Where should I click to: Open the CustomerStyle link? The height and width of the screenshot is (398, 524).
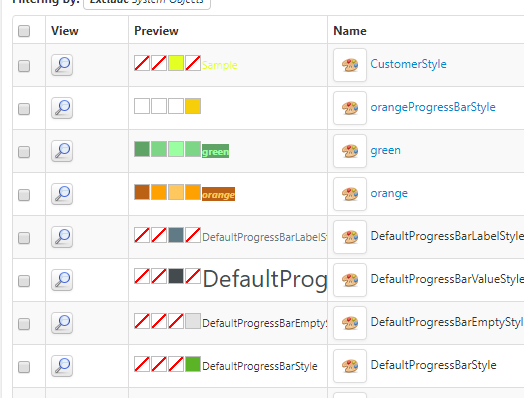pos(408,64)
